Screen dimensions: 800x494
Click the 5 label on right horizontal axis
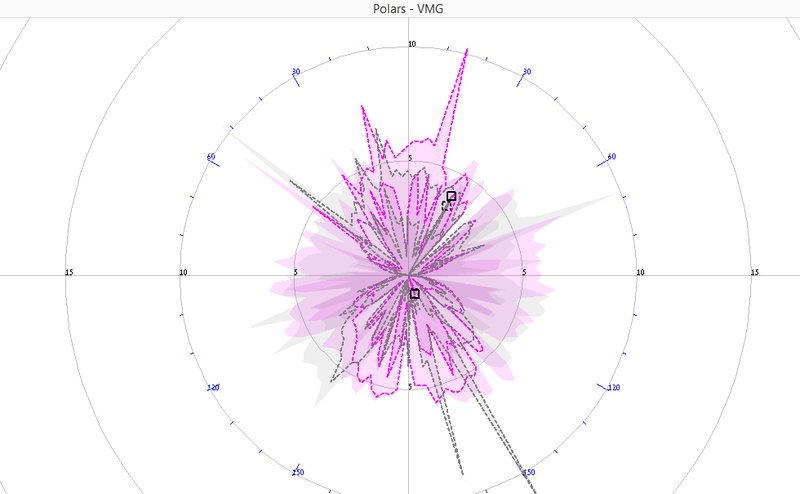[x=525, y=273]
